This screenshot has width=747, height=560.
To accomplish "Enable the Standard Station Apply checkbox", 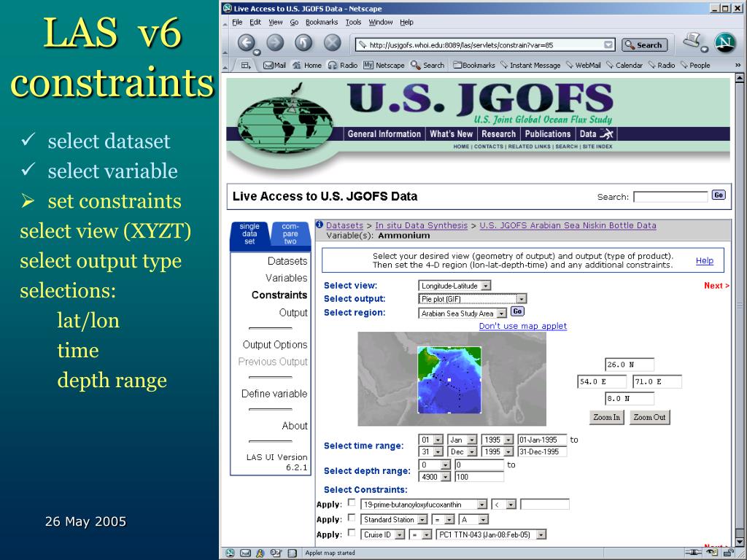I will pyautogui.click(x=352, y=518).
